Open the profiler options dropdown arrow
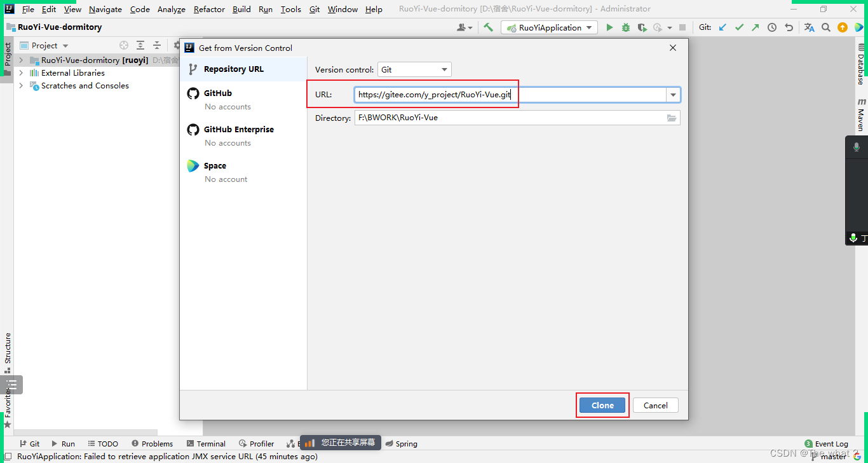The height and width of the screenshot is (463, 868). point(669,27)
